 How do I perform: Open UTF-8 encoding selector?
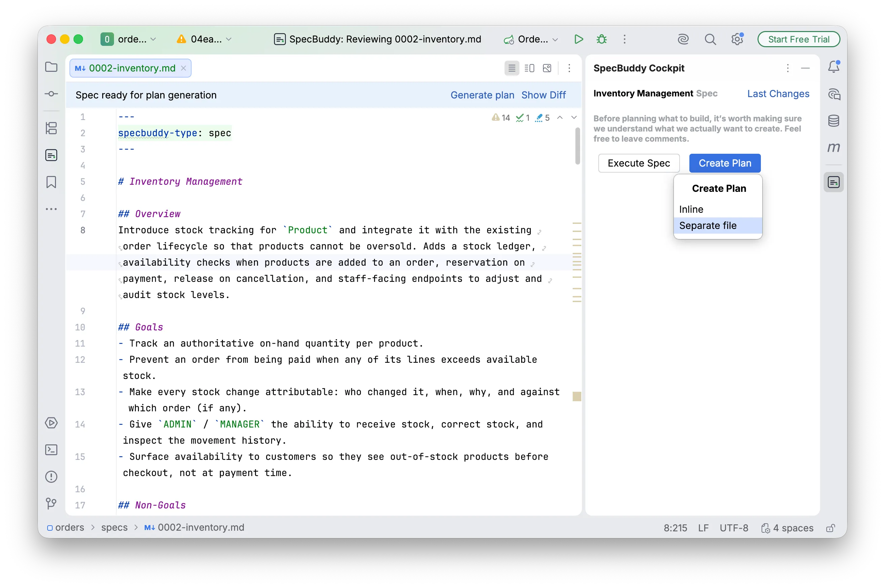click(734, 528)
